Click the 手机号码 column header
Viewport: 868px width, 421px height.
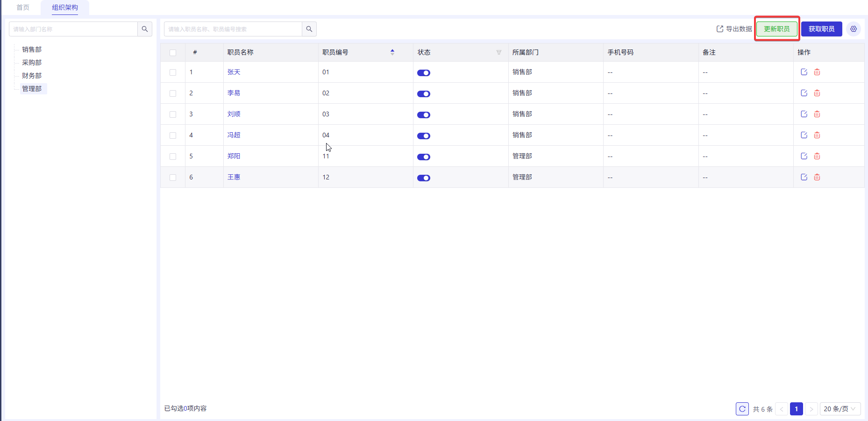651,52
